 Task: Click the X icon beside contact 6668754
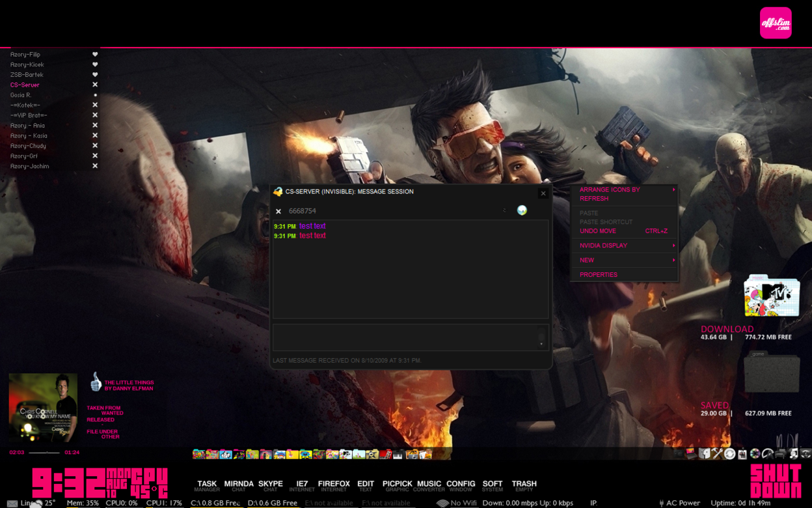(x=278, y=211)
